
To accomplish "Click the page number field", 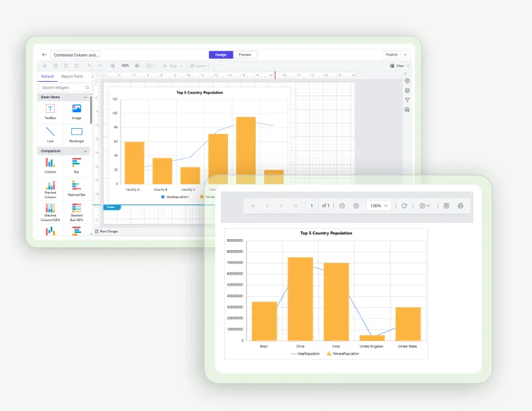I will pyautogui.click(x=312, y=206).
